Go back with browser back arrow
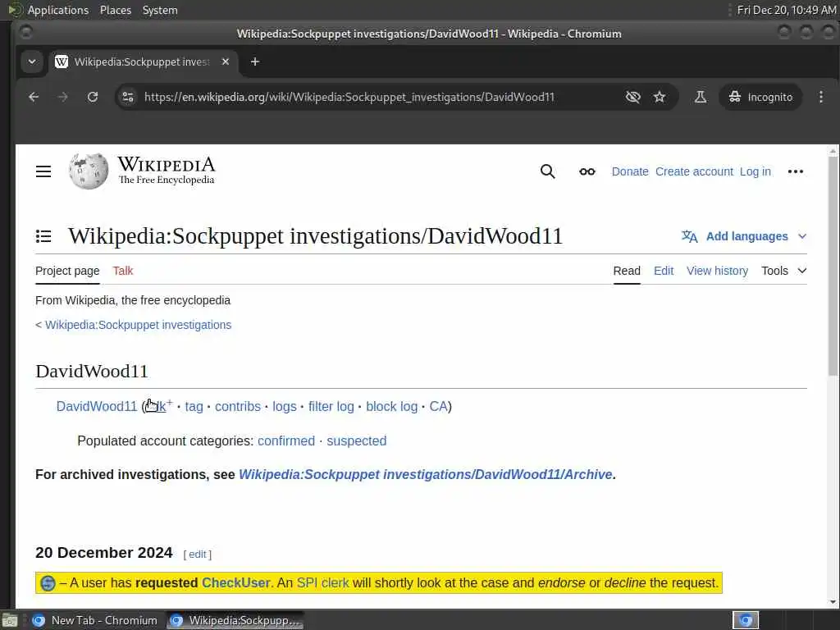The width and height of the screenshot is (840, 630). pos(34,97)
